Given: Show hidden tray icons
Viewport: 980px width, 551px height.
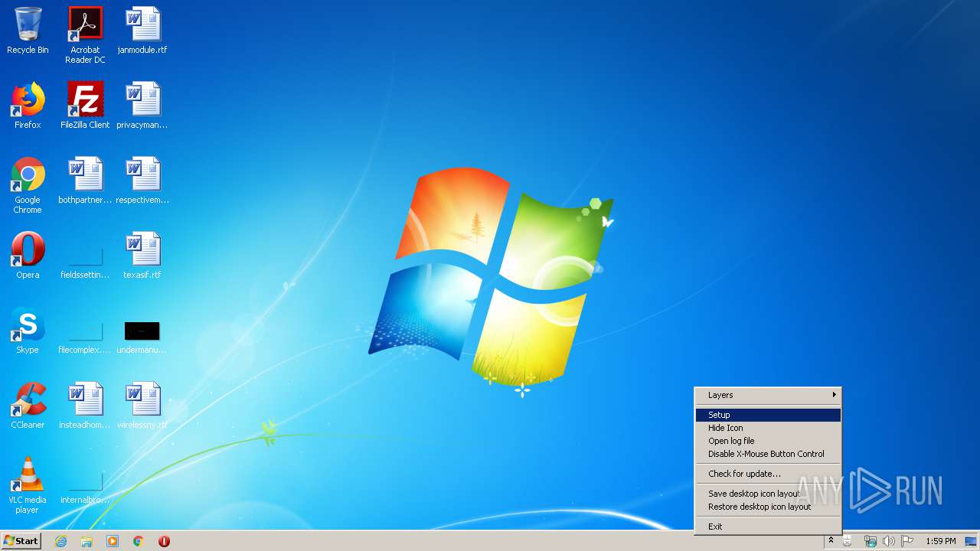Looking at the screenshot, I should [831, 541].
